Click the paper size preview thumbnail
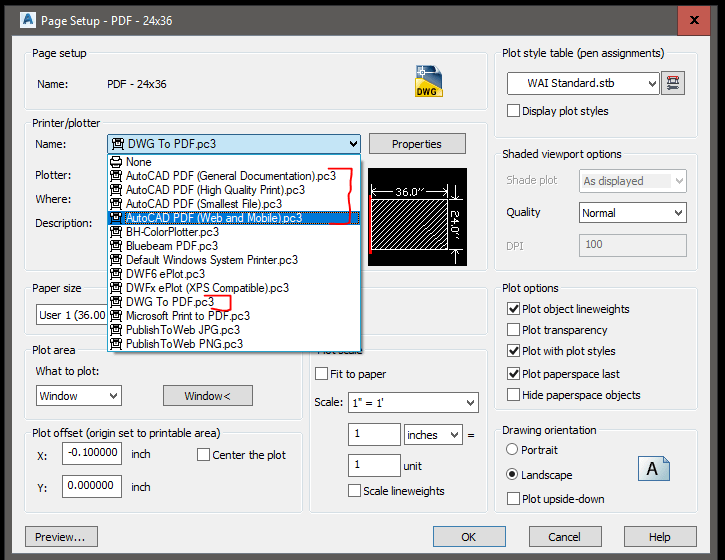Viewport: 725px width, 560px height. (417, 217)
